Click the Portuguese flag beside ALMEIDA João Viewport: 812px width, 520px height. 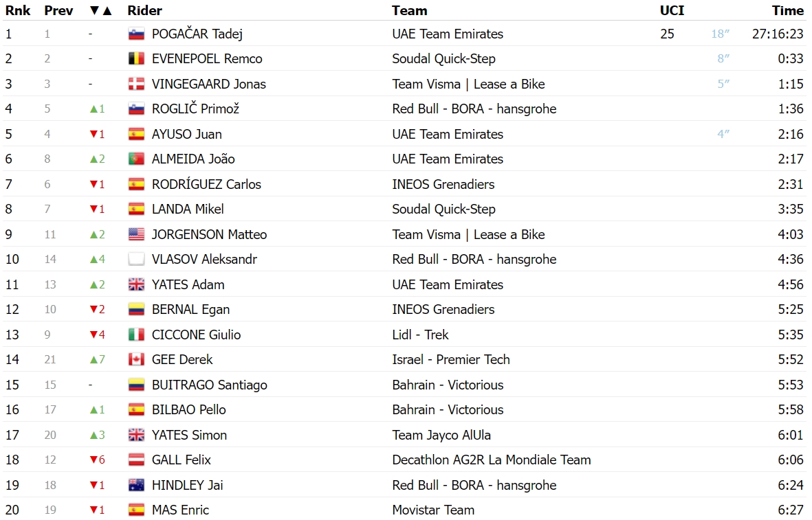(x=136, y=159)
